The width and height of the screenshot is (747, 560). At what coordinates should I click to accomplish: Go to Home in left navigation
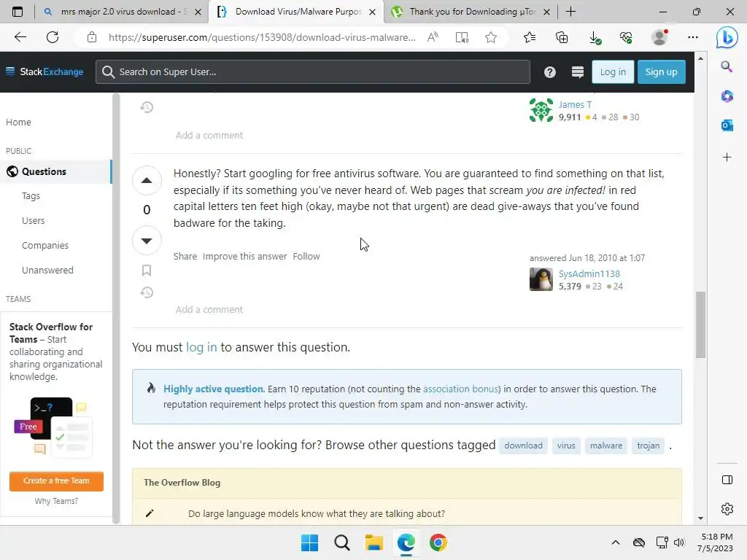click(x=18, y=122)
